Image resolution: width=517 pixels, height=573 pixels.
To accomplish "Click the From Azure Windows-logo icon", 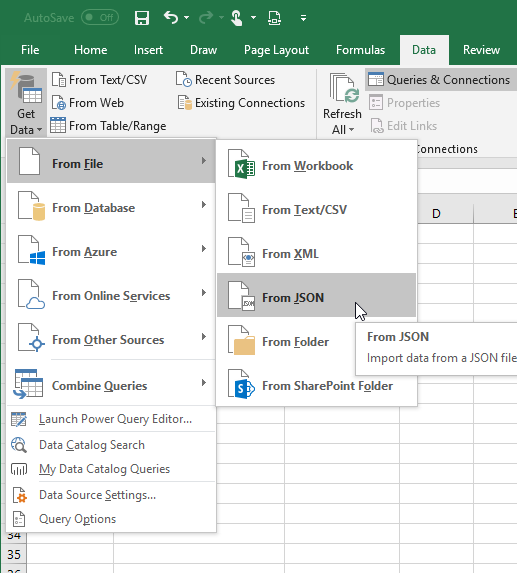I will tap(32, 250).
